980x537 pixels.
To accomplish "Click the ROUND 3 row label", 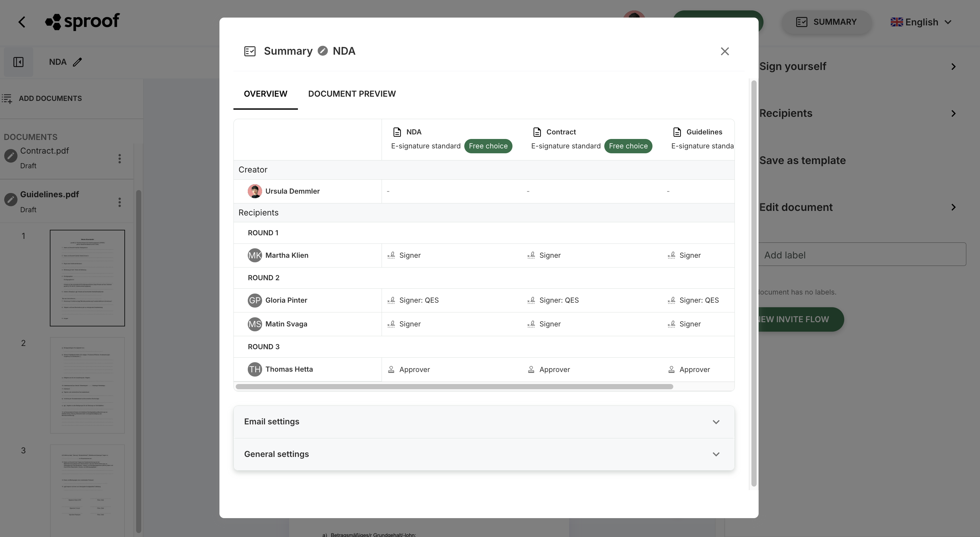I will [x=264, y=347].
